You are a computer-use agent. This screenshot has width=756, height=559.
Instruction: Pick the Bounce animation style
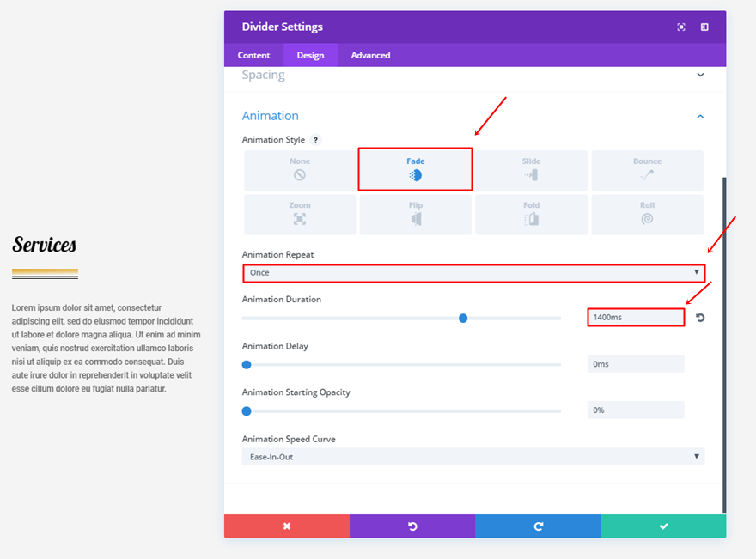(647, 169)
